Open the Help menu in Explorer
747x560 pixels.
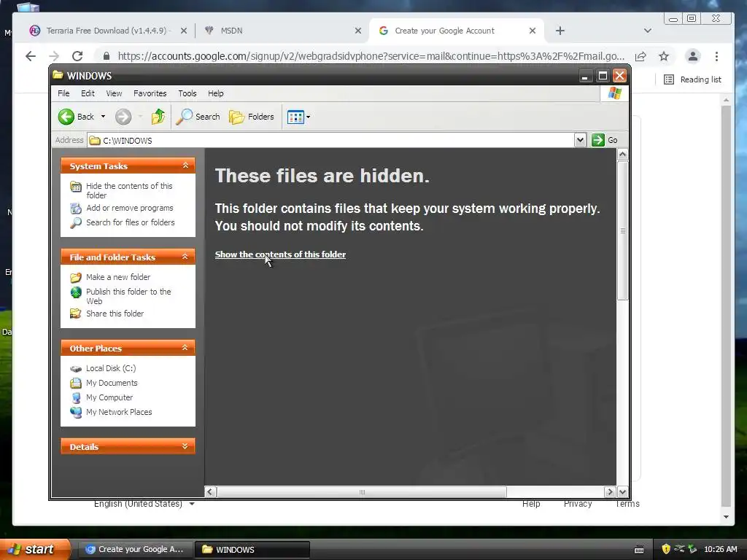[x=215, y=93]
